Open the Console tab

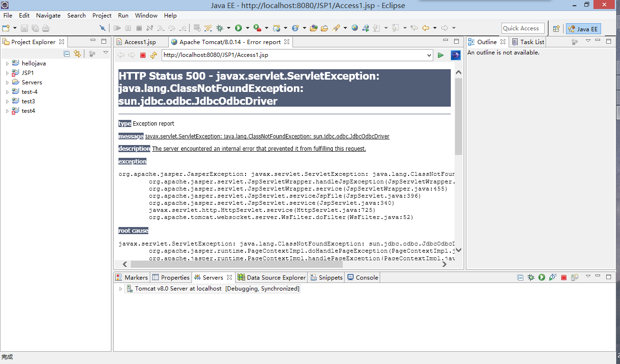[x=363, y=277]
